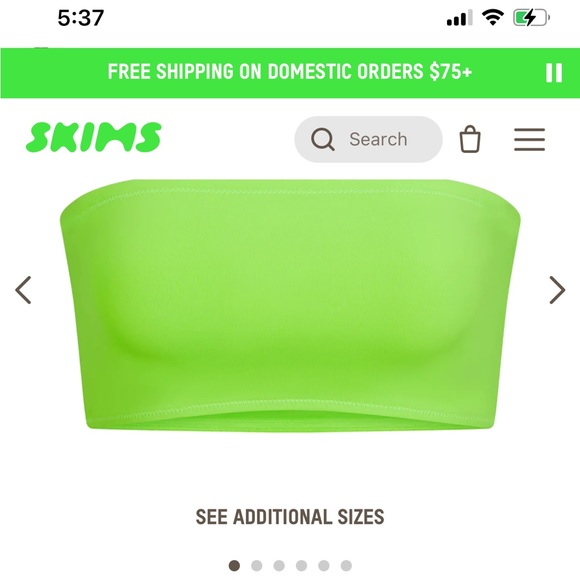Viewport: 580px width, 580px height.
Task: Tap the status bar clock
Action: (x=81, y=18)
